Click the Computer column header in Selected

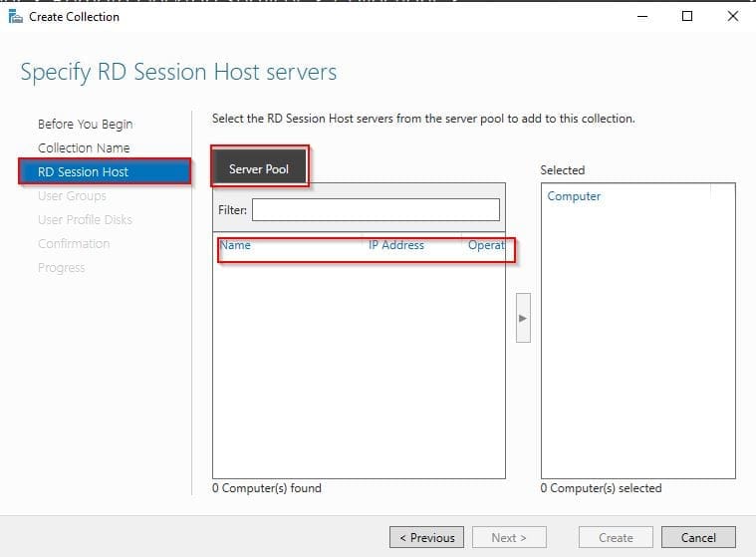(574, 196)
